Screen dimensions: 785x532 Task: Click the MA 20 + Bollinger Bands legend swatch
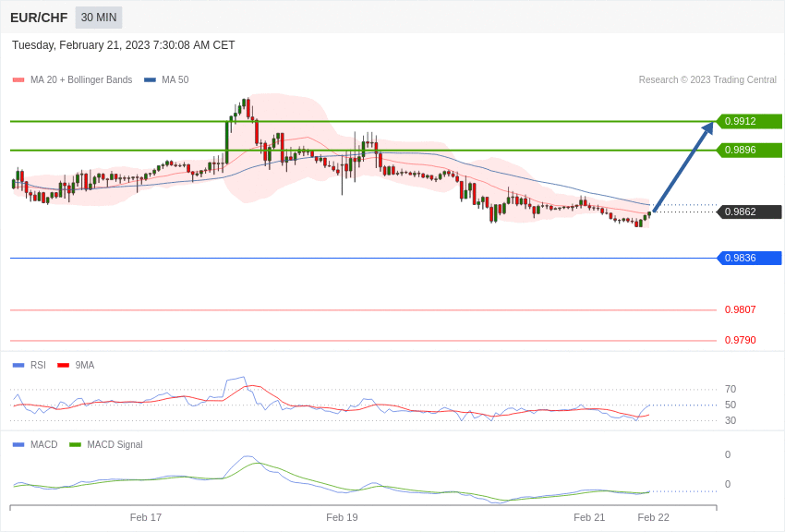(18, 80)
